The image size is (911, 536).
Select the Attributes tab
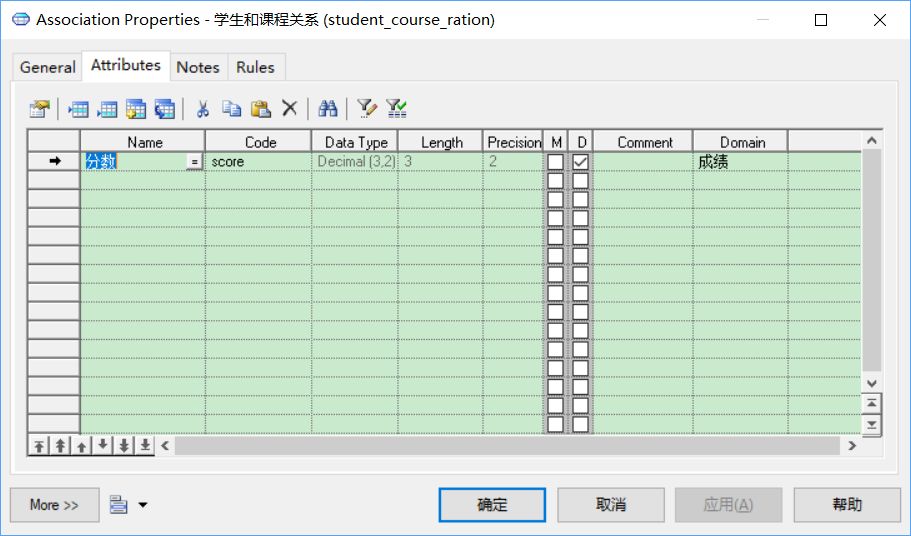coord(126,65)
